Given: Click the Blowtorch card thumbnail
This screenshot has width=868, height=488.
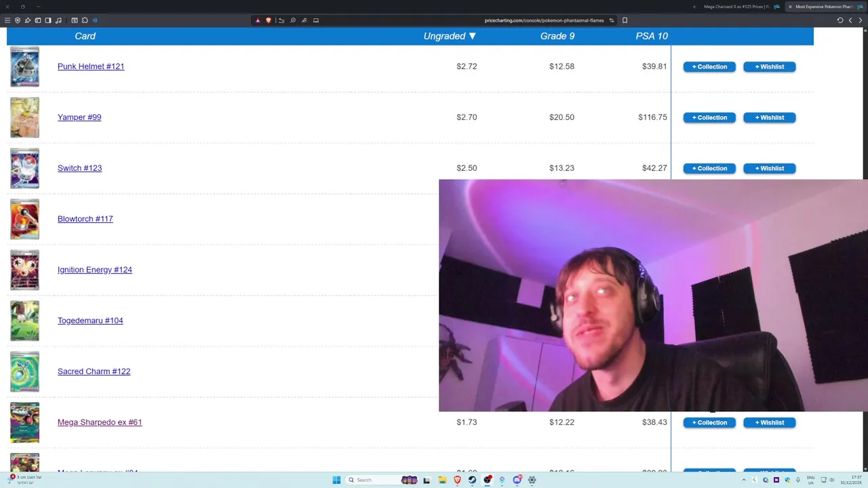Looking at the screenshot, I should (x=24, y=219).
